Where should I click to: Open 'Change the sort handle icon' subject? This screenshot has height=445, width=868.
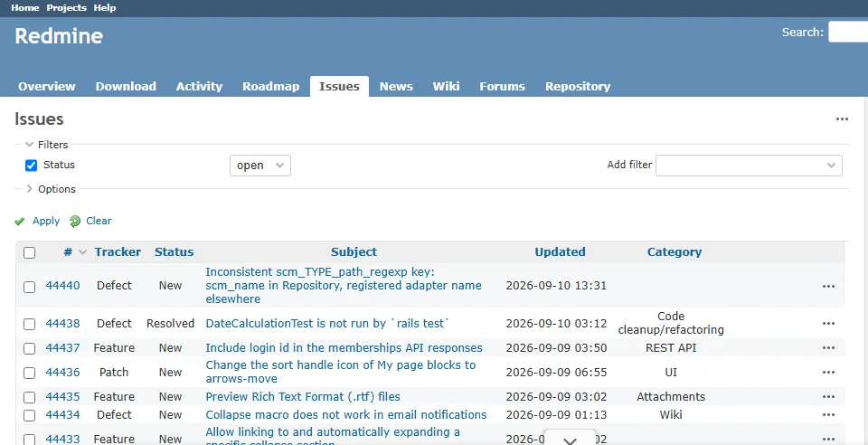coord(341,372)
